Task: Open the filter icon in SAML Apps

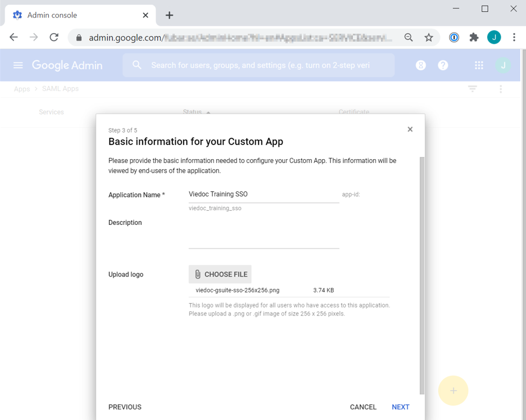Action: [x=473, y=89]
